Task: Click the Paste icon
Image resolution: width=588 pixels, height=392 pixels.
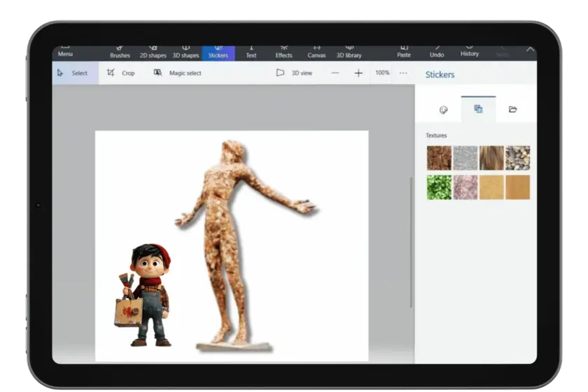Action: [x=404, y=52]
